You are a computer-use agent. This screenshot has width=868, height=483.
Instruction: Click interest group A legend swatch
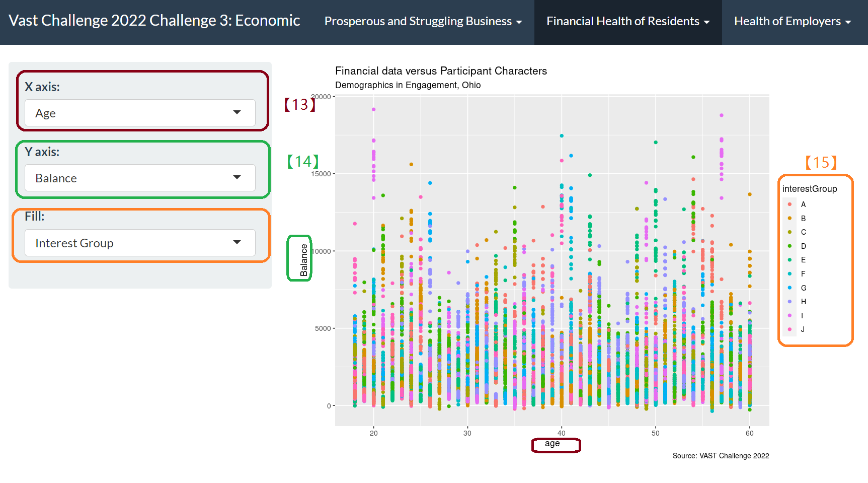coord(790,204)
